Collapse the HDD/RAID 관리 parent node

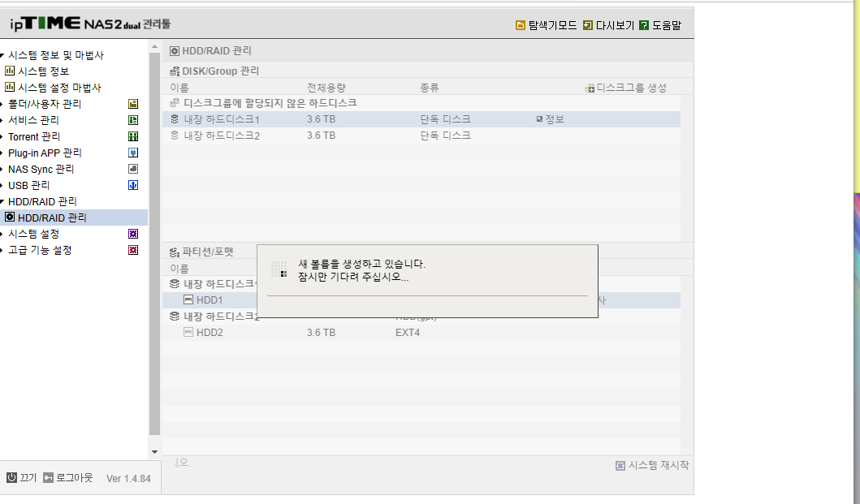[2, 201]
